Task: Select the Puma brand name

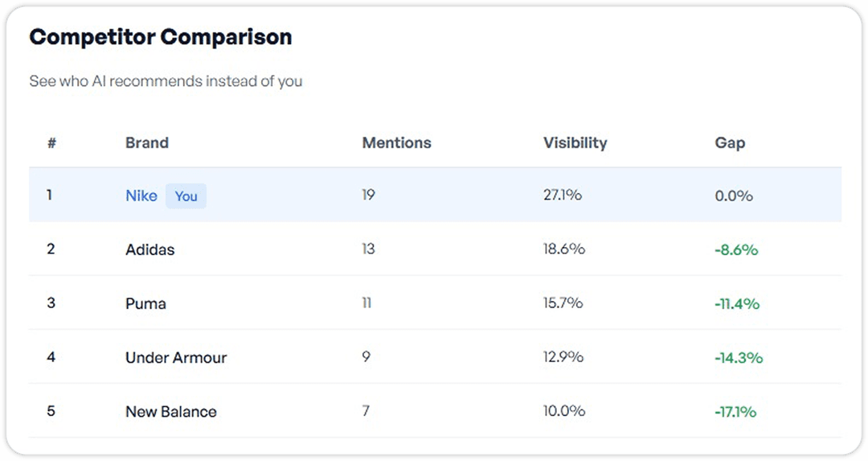Action: pos(145,303)
